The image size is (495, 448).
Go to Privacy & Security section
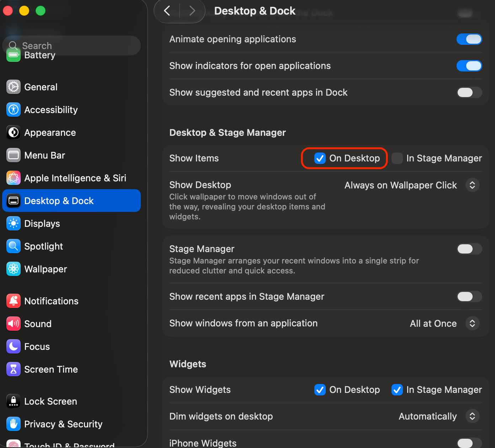[63, 424]
